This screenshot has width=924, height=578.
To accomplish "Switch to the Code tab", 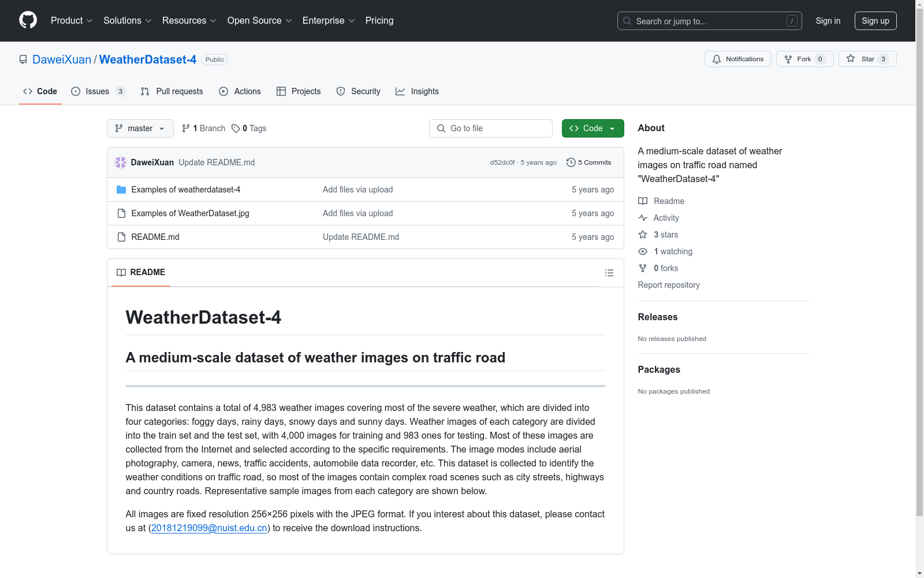I will (40, 91).
